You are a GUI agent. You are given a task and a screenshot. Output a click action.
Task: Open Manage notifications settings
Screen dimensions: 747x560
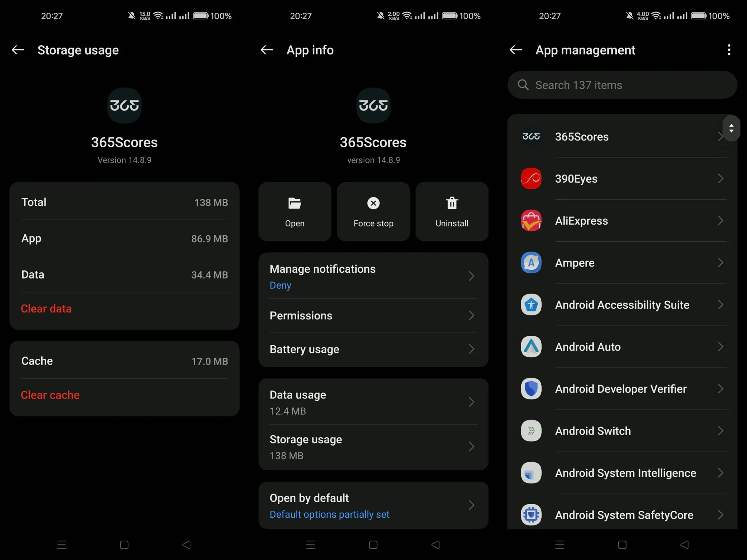tap(373, 276)
